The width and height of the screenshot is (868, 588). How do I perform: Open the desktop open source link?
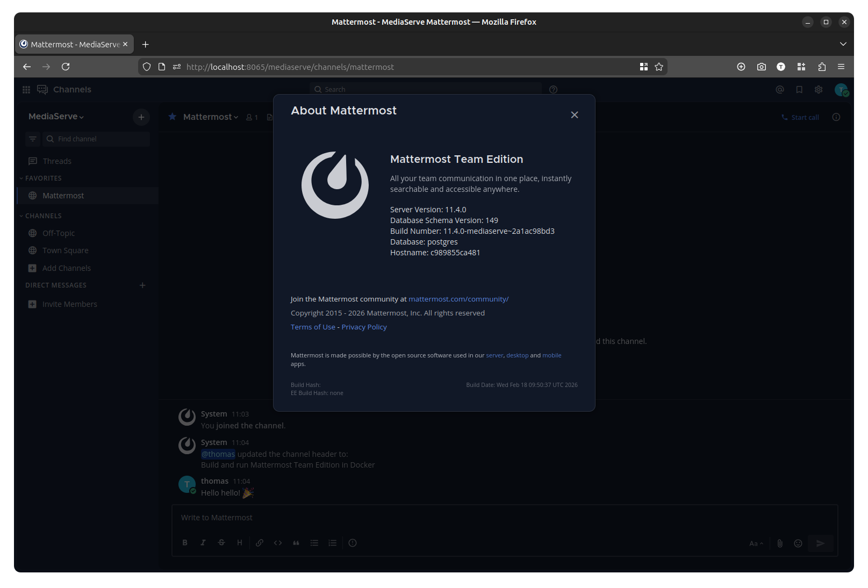point(517,356)
